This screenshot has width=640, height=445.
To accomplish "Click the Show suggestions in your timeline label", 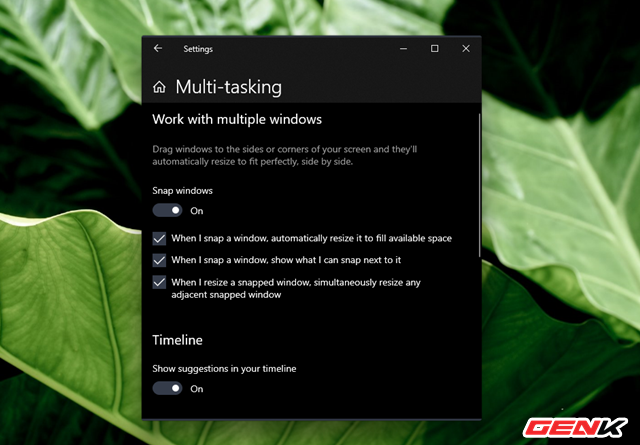I will [224, 368].
